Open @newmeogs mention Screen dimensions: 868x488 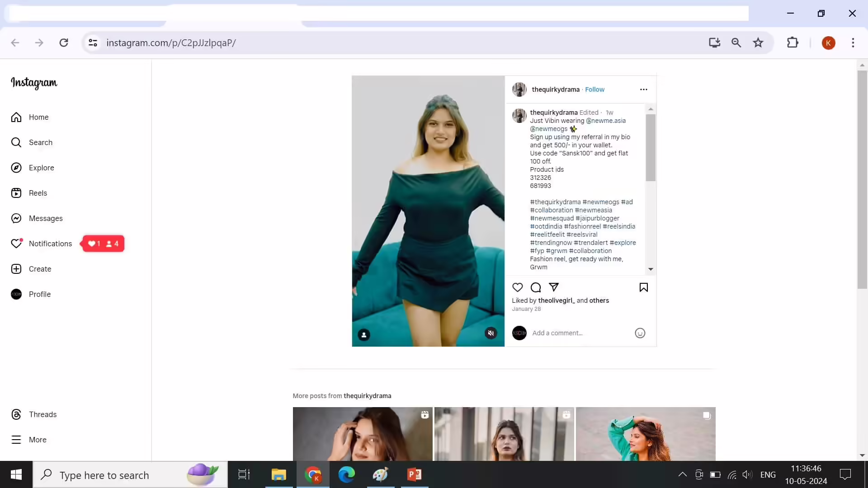548,129
